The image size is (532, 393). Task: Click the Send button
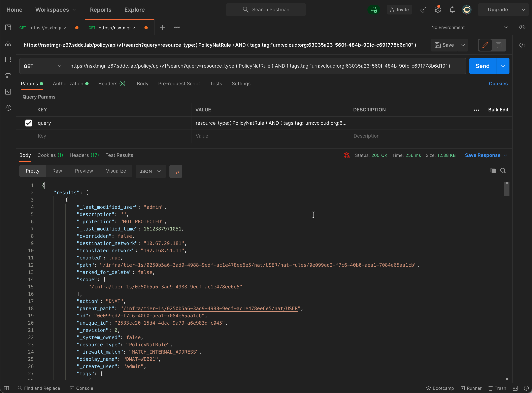[x=483, y=66]
